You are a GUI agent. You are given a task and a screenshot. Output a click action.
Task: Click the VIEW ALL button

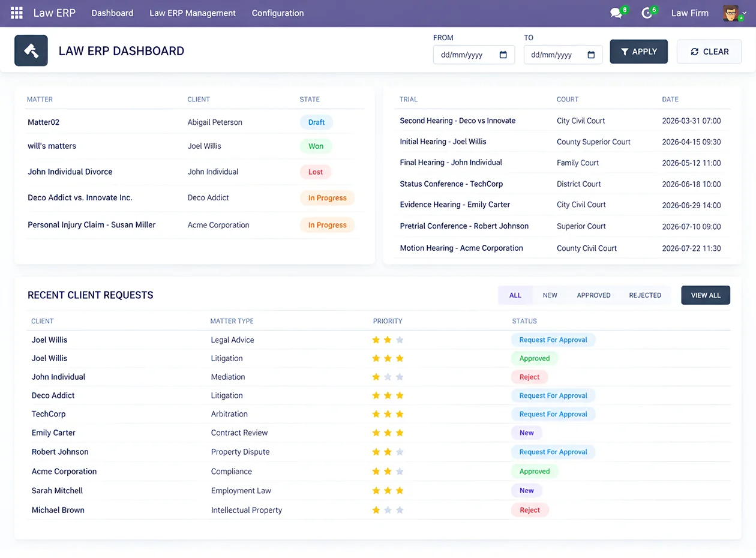706,295
